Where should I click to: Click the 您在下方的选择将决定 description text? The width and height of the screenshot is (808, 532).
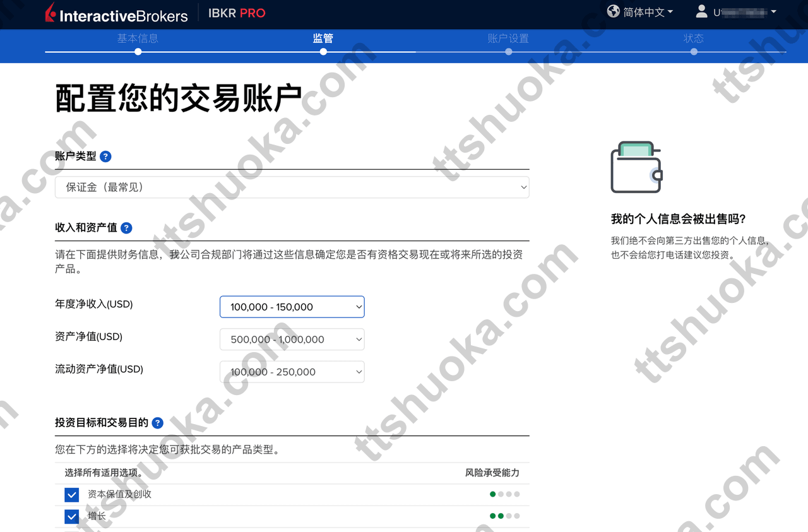click(167, 450)
